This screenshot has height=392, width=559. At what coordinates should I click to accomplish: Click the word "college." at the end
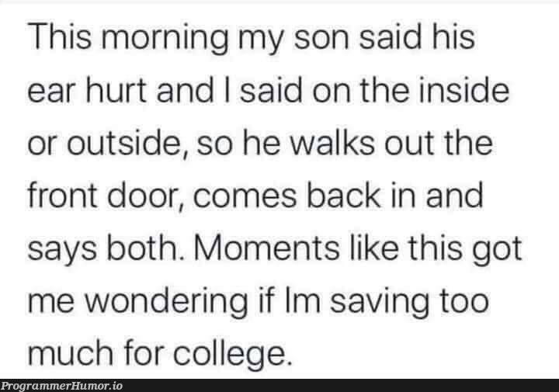point(233,354)
